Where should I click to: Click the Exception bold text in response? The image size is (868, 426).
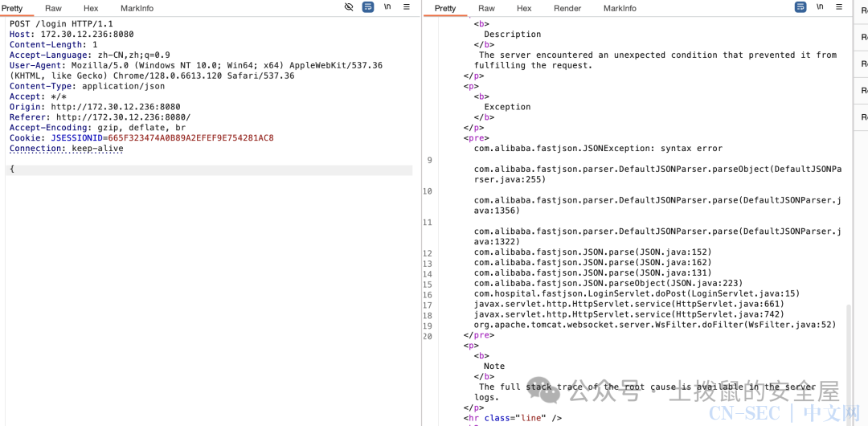pos(508,107)
